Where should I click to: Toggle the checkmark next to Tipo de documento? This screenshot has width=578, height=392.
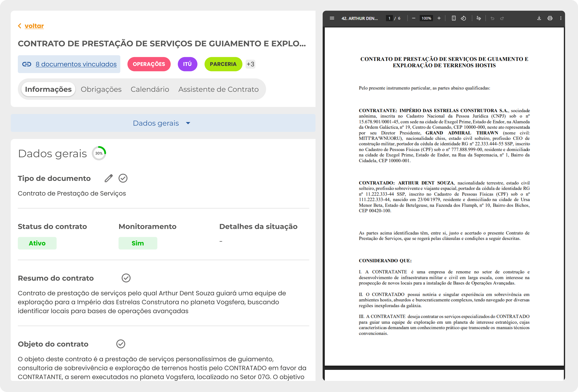tap(123, 178)
